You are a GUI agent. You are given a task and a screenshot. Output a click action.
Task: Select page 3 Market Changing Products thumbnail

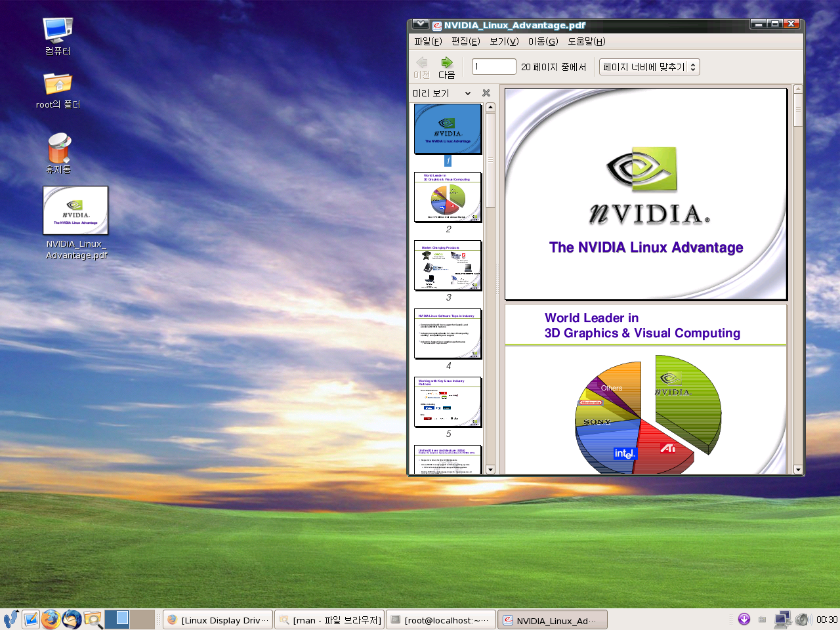coord(448,265)
